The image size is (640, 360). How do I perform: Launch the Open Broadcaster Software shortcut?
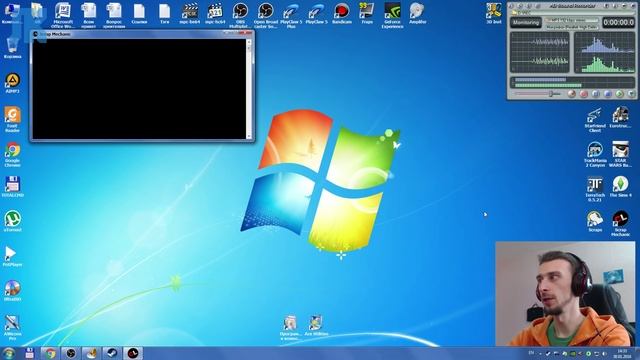tap(265, 16)
